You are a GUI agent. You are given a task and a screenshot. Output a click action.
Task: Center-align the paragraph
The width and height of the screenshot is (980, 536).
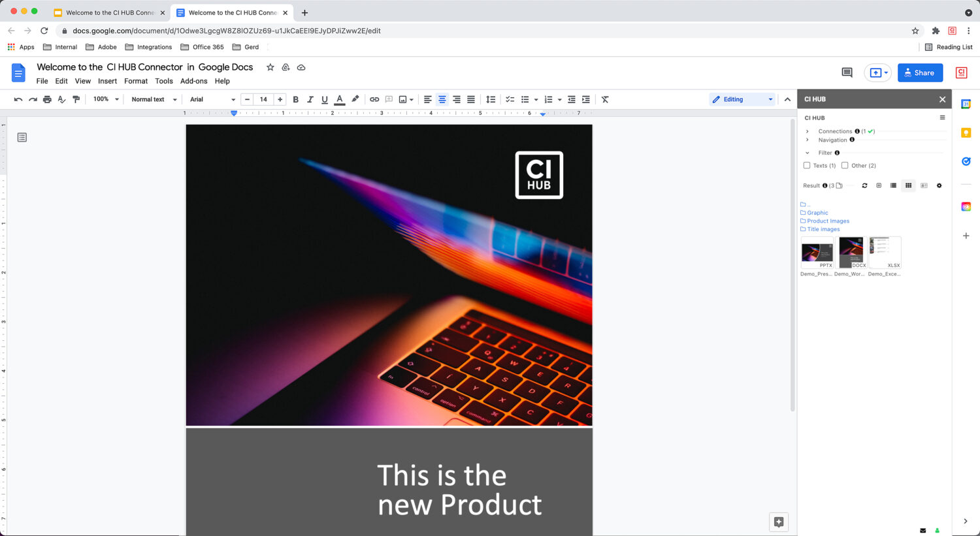[442, 99]
